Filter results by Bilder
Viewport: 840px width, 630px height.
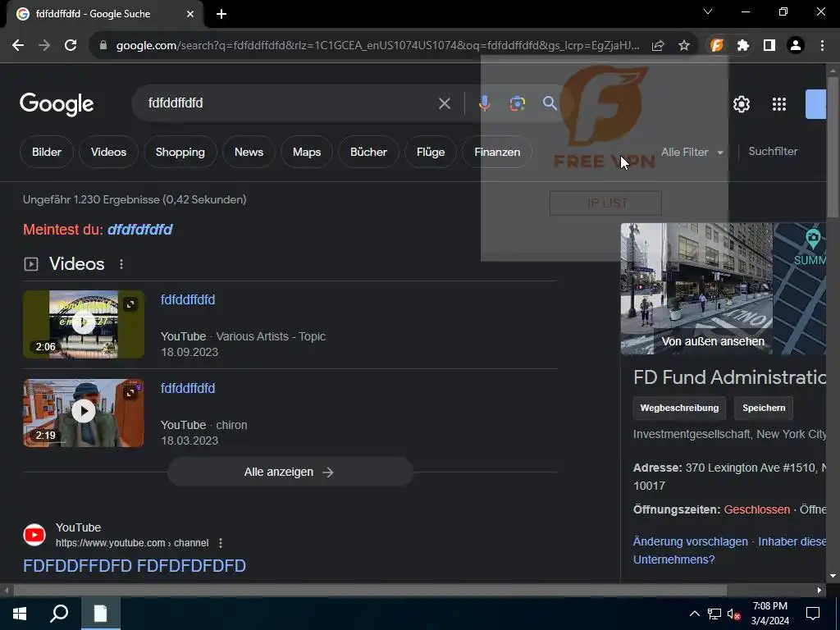(47, 152)
